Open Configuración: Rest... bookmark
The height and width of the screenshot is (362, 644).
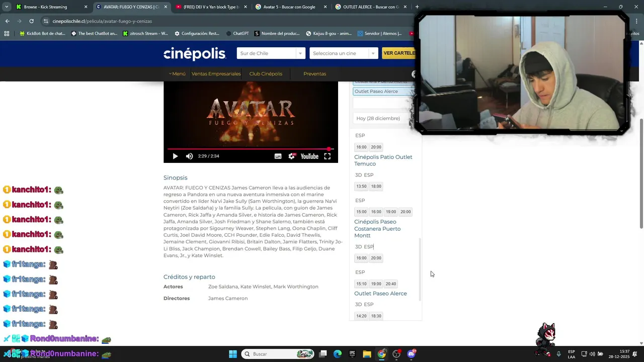[197, 34]
